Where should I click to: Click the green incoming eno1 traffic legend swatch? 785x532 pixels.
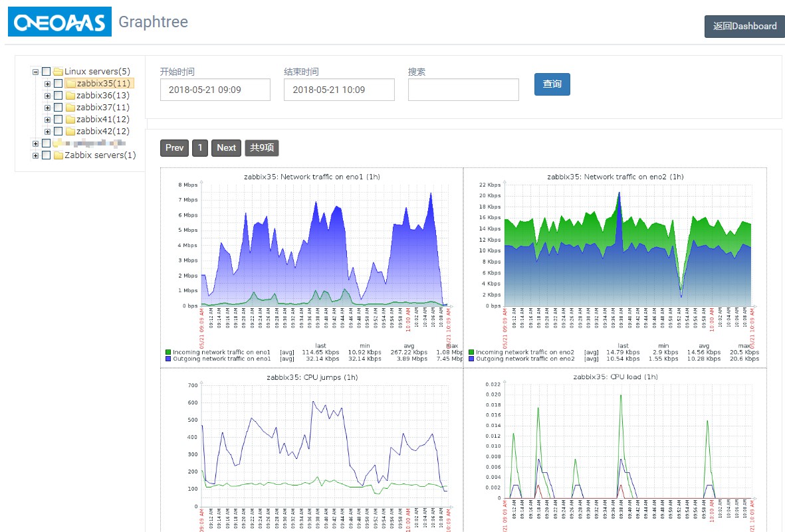(x=168, y=352)
